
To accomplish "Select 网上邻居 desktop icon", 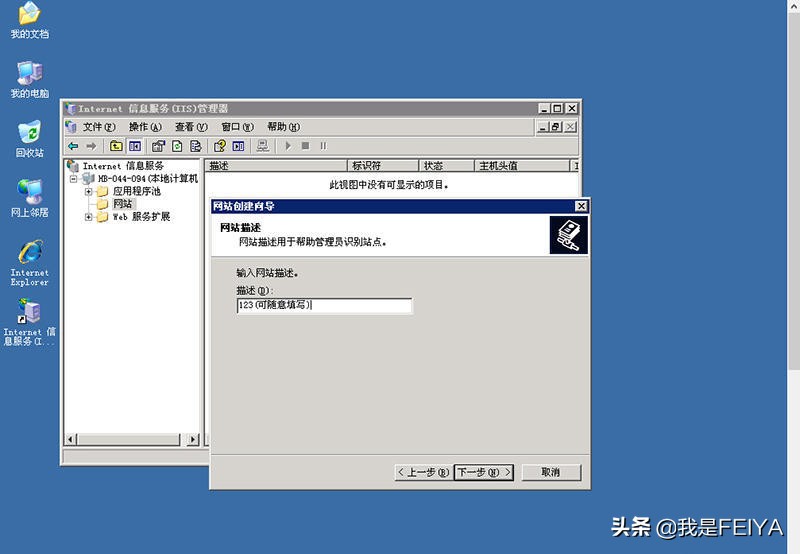I will click(x=30, y=198).
